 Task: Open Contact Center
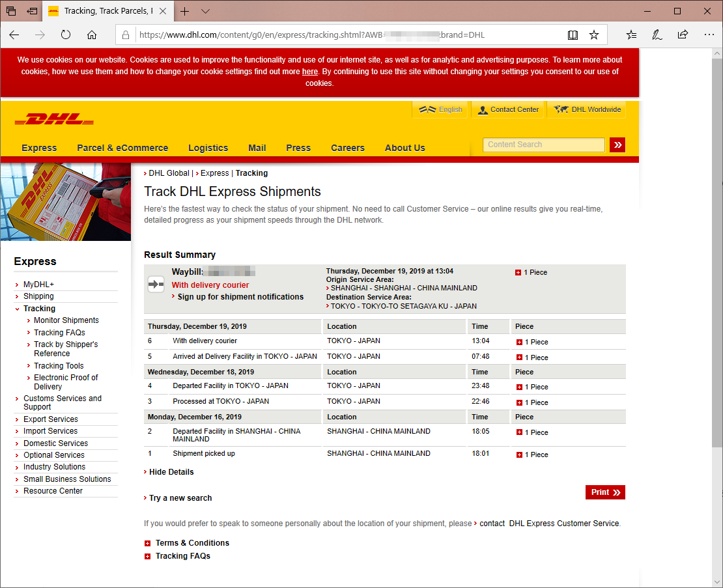coord(508,109)
